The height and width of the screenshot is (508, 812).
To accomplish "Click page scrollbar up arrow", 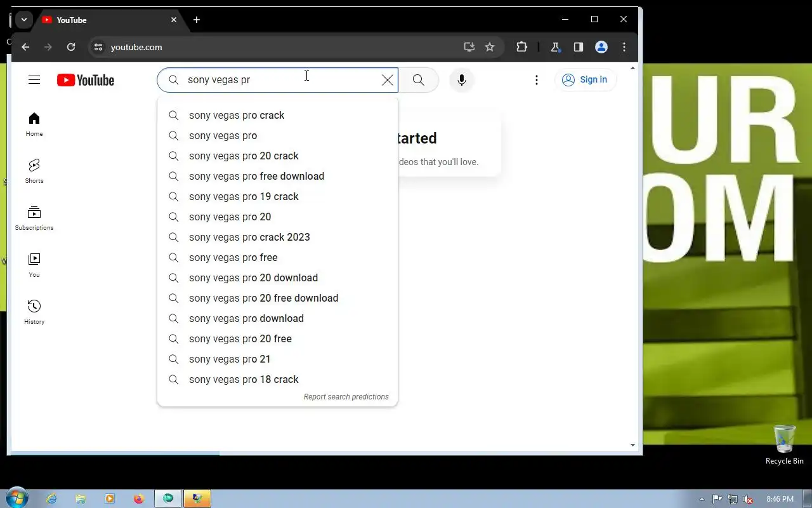I will pos(632,67).
